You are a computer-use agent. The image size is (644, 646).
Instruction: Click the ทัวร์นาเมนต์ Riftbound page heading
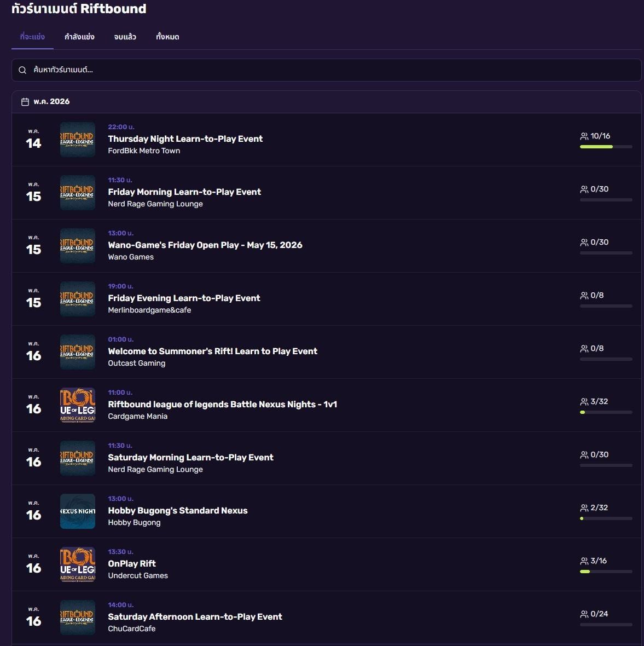(x=79, y=8)
